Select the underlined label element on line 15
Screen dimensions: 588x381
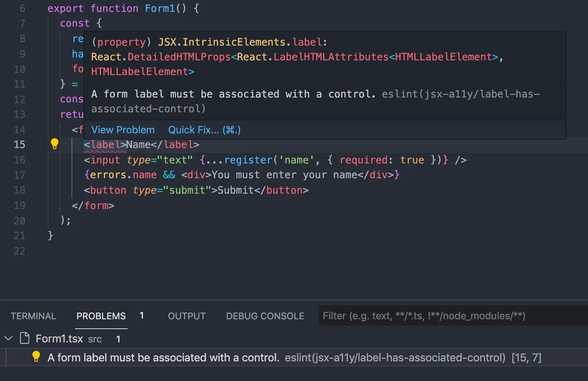pos(104,144)
